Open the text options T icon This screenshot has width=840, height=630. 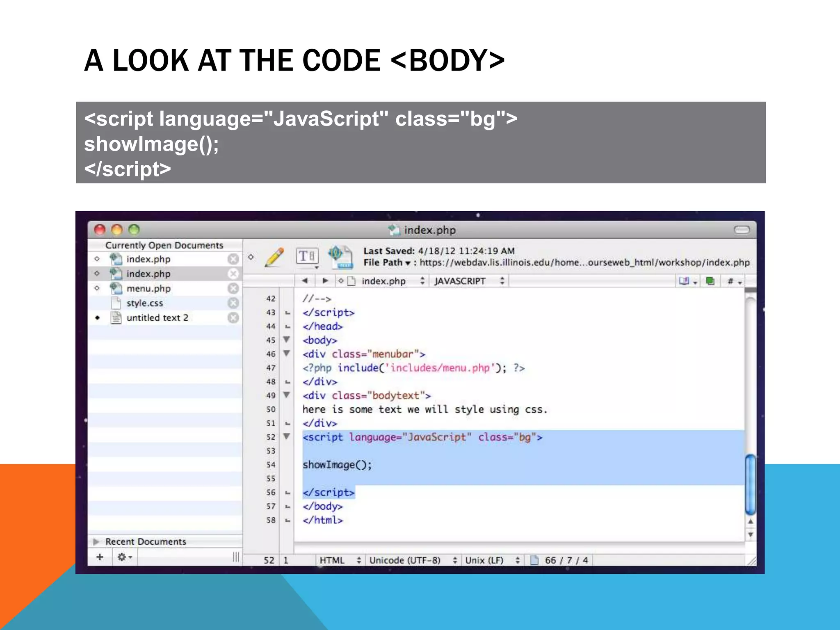pos(307,257)
